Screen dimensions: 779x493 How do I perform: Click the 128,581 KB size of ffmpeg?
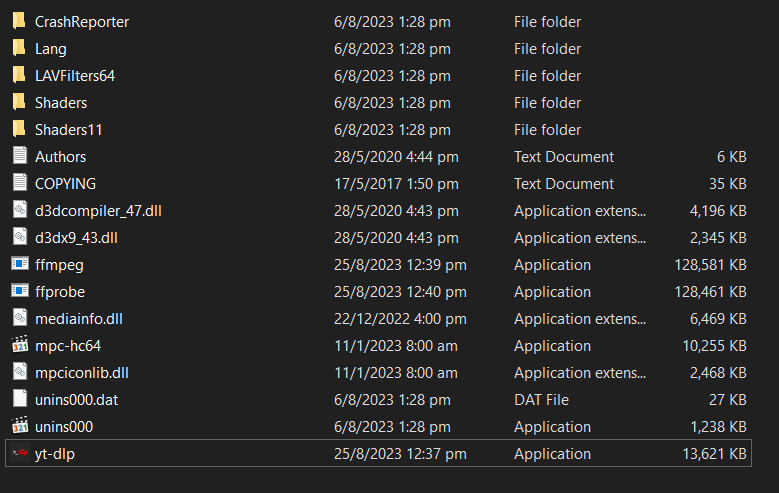tap(710, 265)
